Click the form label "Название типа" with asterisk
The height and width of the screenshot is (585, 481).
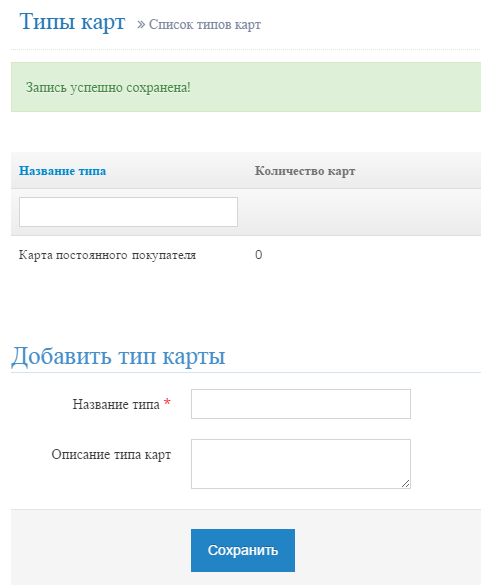(x=116, y=404)
